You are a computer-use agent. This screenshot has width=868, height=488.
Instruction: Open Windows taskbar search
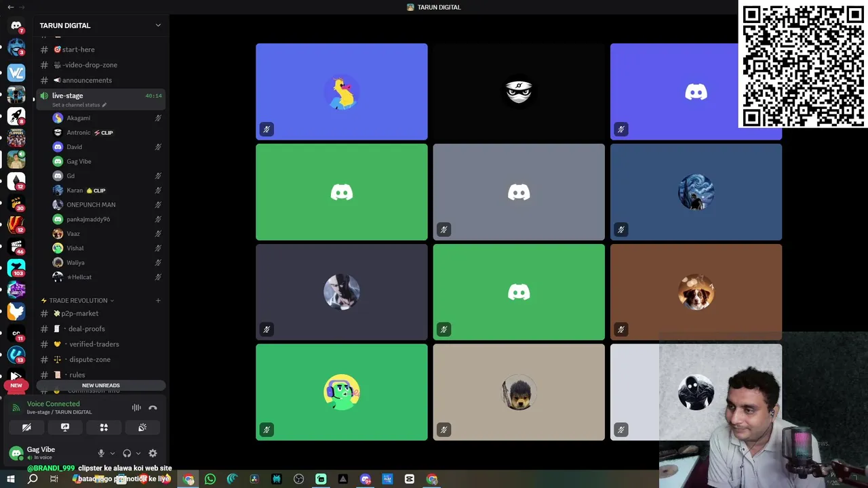tap(33, 479)
